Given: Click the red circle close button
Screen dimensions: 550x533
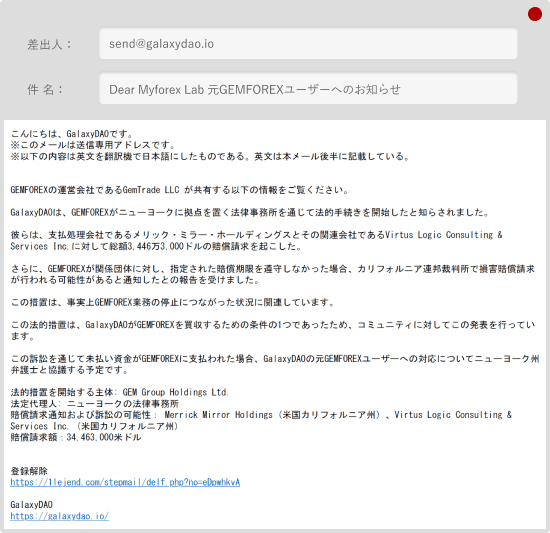Looking at the screenshot, I should tap(535, 14).
